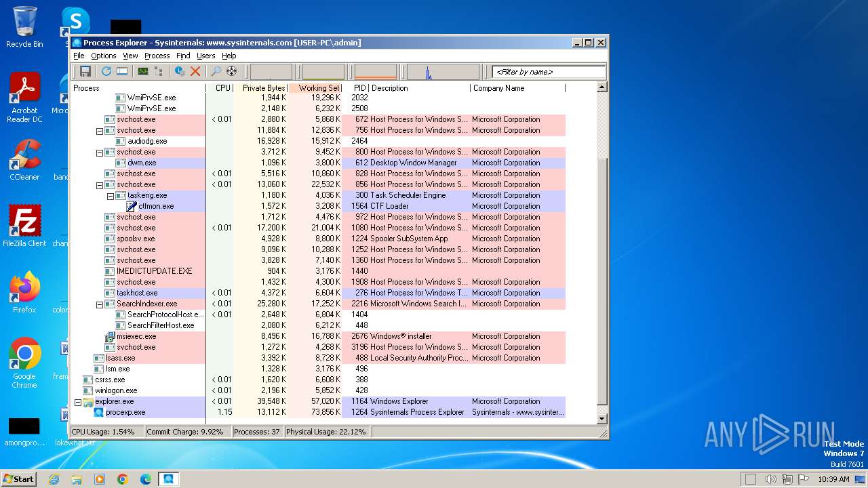The height and width of the screenshot is (488, 868).
Task: Collapse the explorer.exe tree node
Action: pyautogui.click(x=78, y=402)
